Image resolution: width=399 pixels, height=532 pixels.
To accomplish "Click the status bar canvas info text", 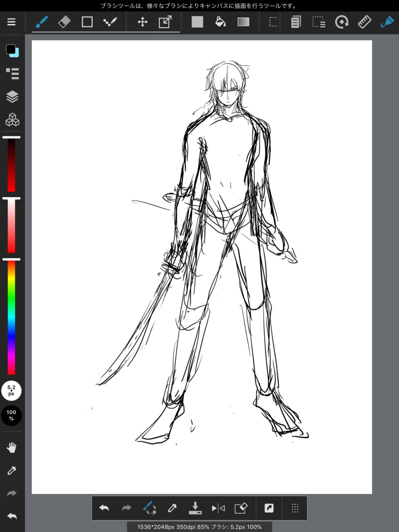I will pyautogui.click(x=199, y=527).
